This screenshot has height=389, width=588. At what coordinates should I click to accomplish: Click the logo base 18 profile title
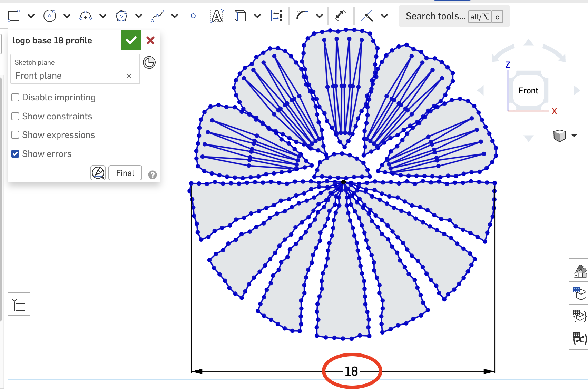[52, 40]
